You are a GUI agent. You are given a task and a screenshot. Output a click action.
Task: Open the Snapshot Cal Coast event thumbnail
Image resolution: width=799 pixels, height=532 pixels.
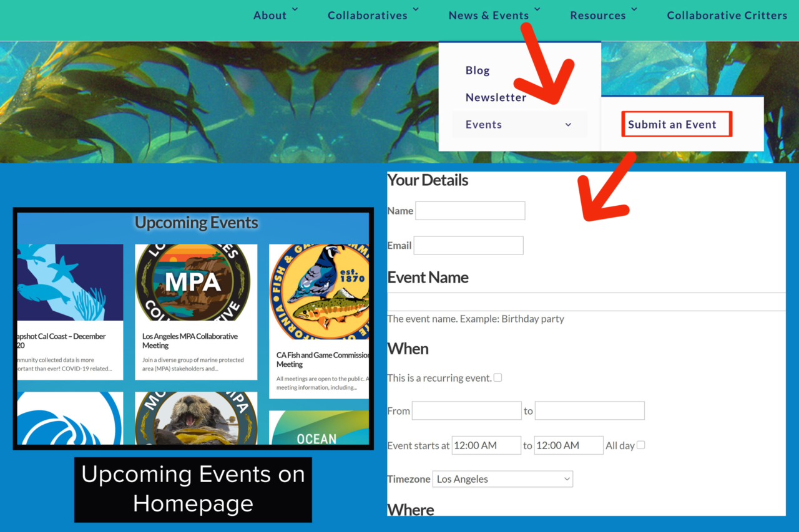[69, 282]
